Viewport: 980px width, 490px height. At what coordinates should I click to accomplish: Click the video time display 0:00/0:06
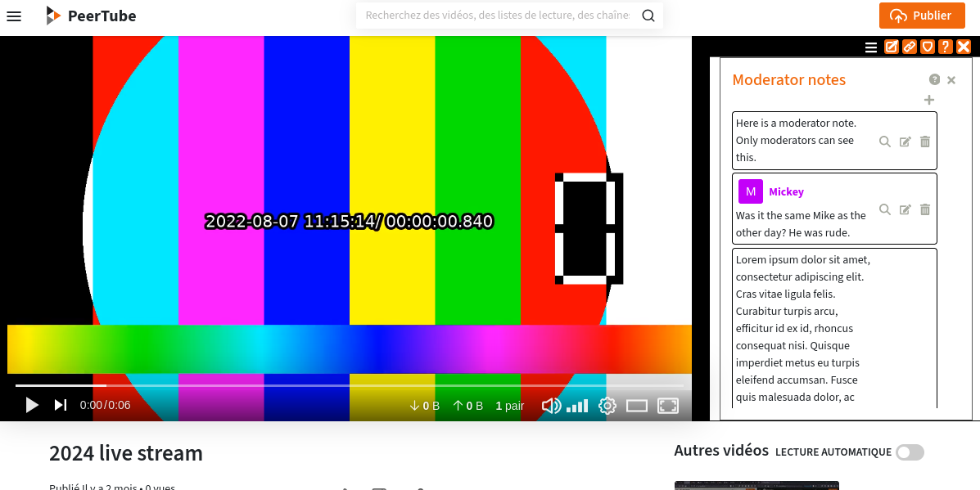(x=105, y=405)
